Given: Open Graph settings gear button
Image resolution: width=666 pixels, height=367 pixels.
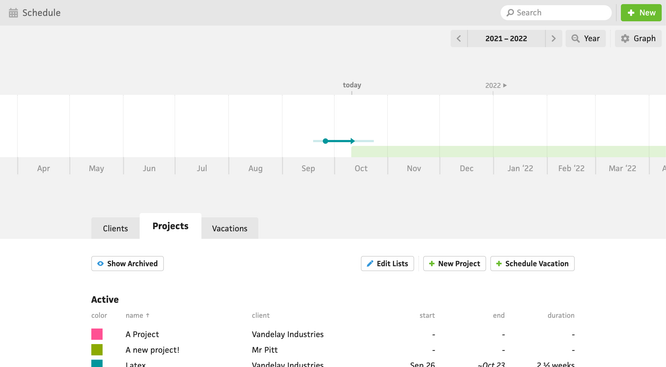Looking at the screenshot, I should coord(638,39).
